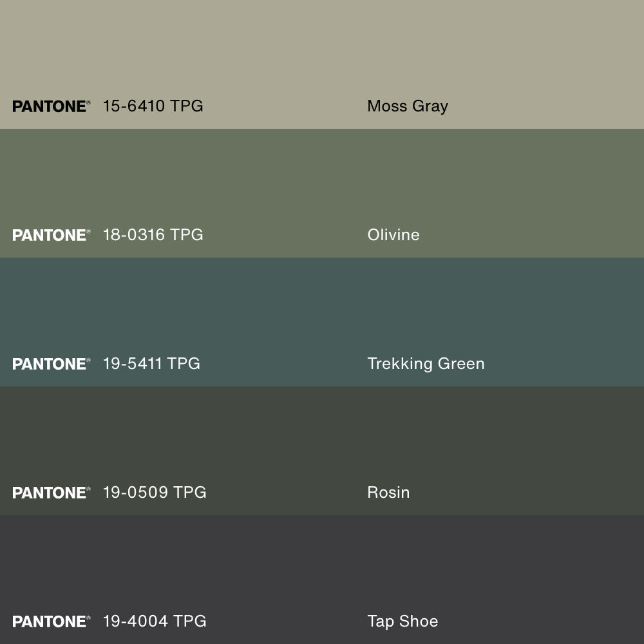The image size is (644, 644).
Task: Choose the Rosin color swatch
Action: point(322,438)
